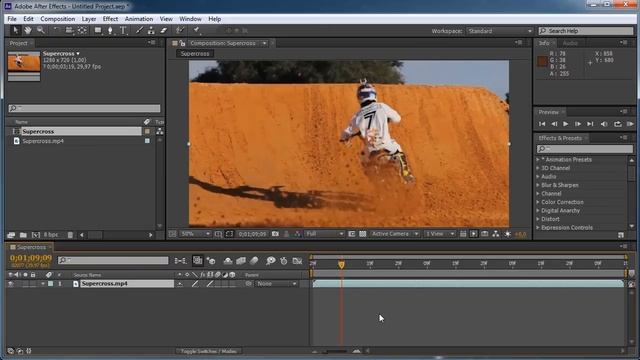Open the Layer menu

tap(89, 19)
